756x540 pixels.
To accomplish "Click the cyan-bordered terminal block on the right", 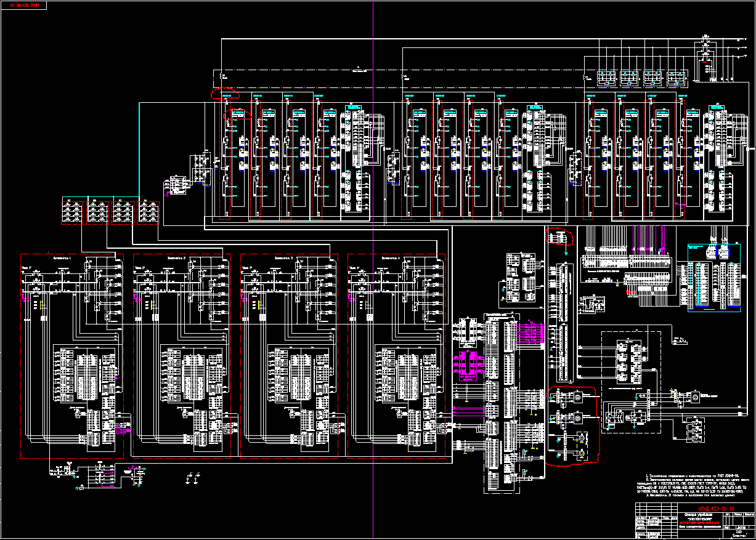I will click(x=709, y=276).
